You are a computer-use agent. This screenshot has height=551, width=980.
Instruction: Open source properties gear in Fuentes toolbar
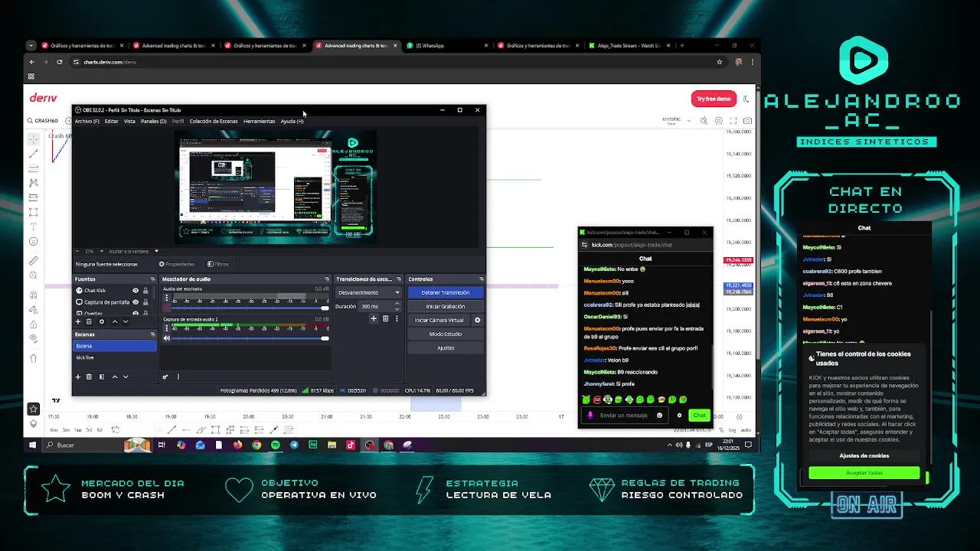tap(101, 321)
